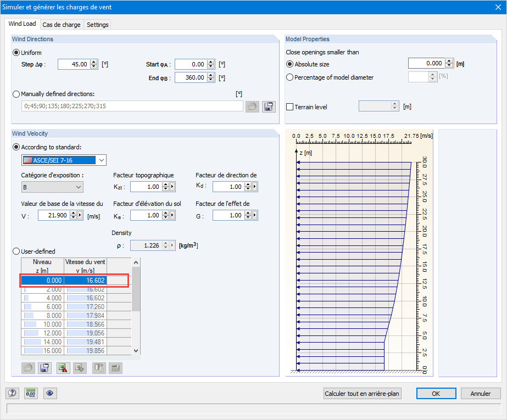Toggle the eye display option
507x420 pixels.
(49, 393)
